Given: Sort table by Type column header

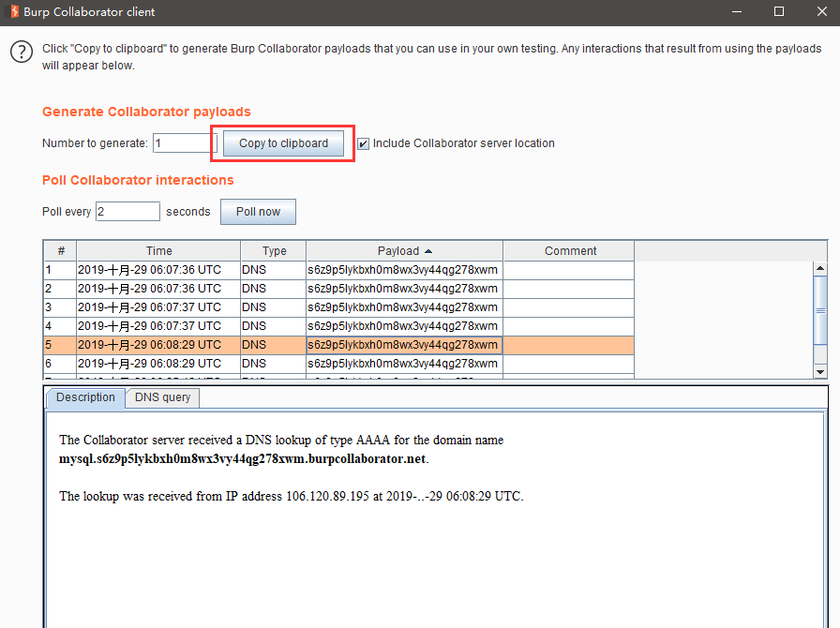Looking at the screenshot, I should (x=275, y=251).
